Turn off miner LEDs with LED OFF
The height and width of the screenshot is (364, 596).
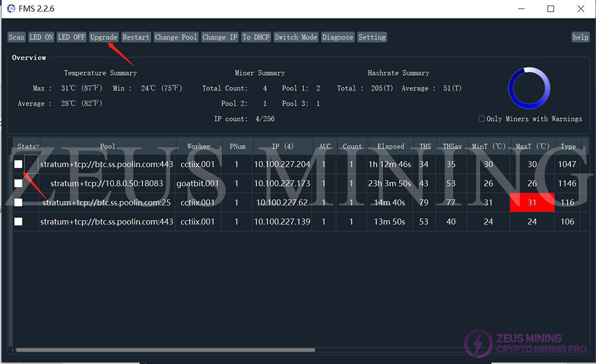71,37
